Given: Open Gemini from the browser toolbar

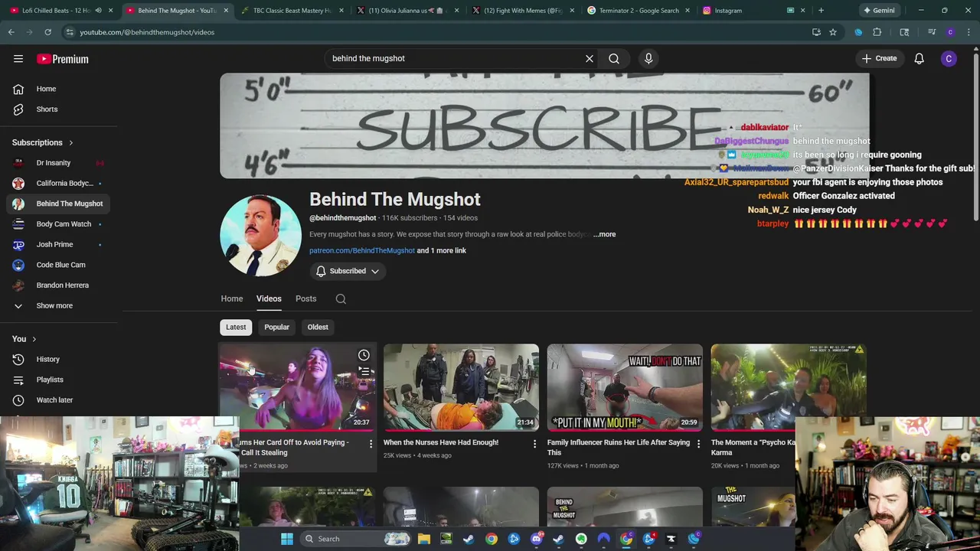Looking at the screenshot, I should coord(878,11).
